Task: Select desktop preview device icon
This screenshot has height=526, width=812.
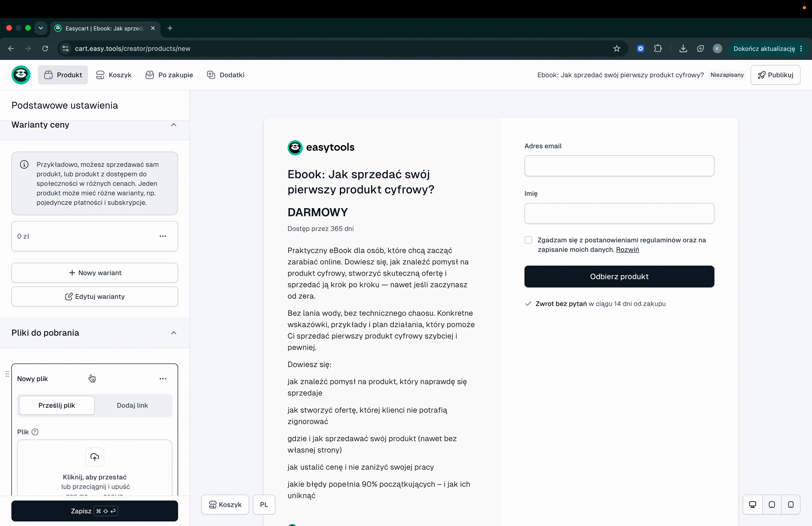Action: [752, 504]
